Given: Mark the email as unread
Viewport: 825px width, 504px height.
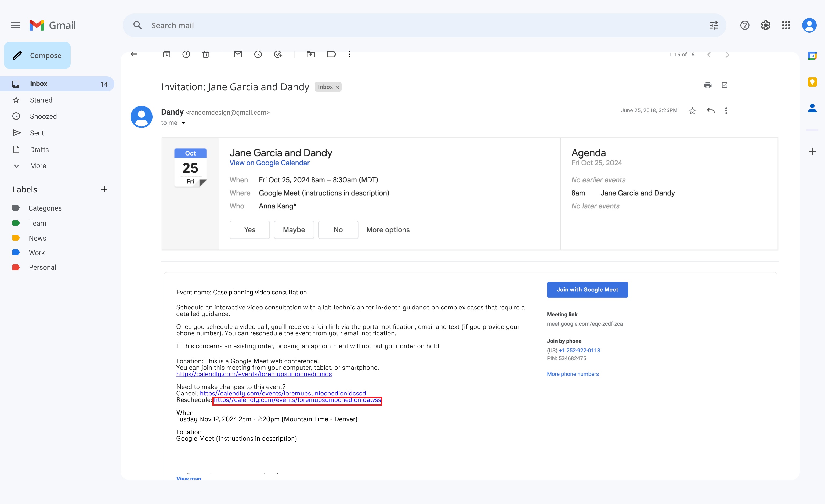Looking at the screenshot, I should point(238,54).
